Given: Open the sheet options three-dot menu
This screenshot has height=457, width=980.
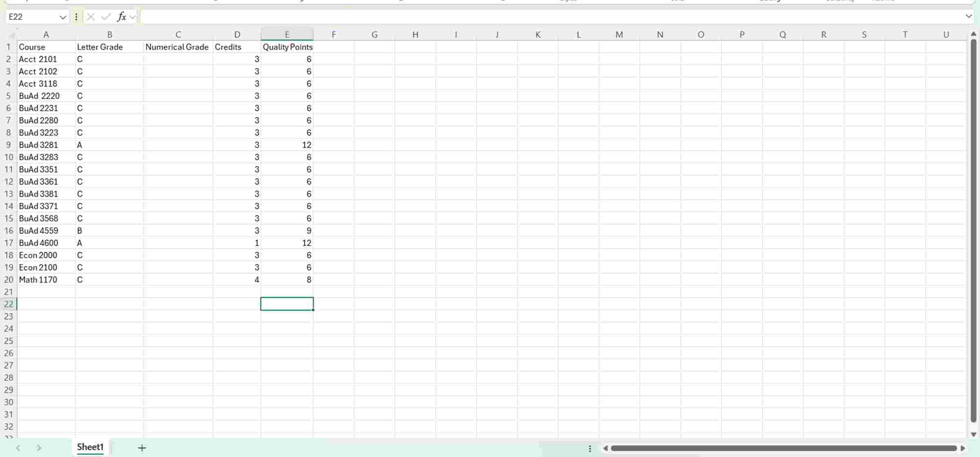Looking at the screenshot, I should click(590, 448).
